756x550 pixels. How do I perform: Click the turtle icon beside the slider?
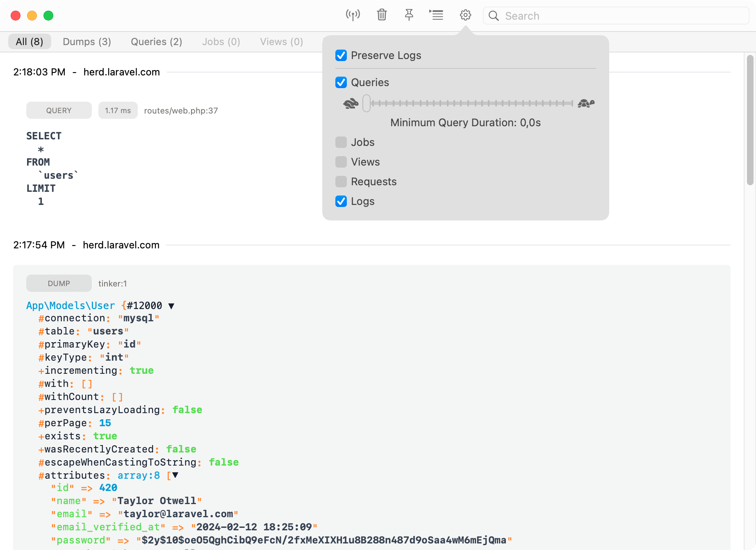(586, 104)
